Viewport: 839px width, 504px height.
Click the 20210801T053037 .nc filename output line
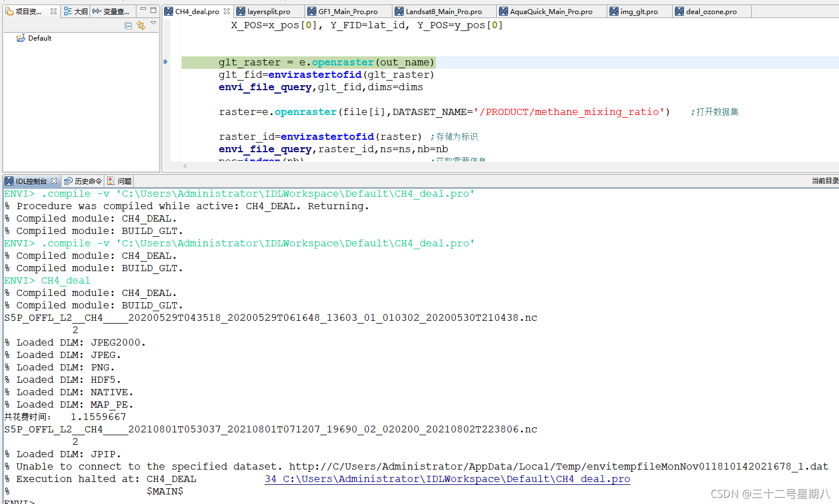point(271,429)
